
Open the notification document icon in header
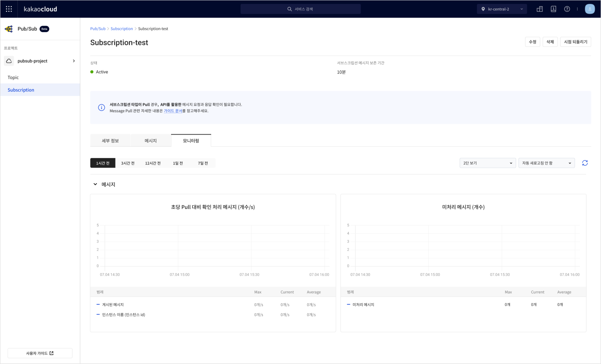553,9
